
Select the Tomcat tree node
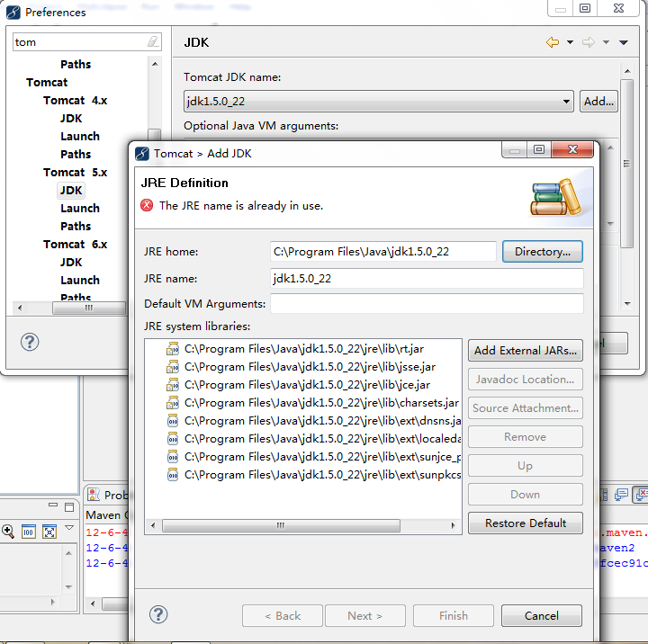pos(47,82)
